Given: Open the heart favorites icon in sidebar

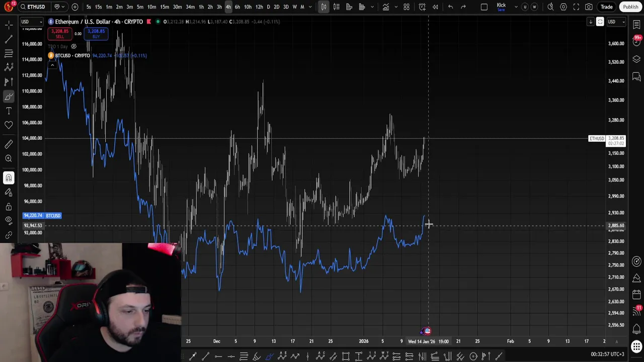Looking at the screenshot, I should 9,125.
